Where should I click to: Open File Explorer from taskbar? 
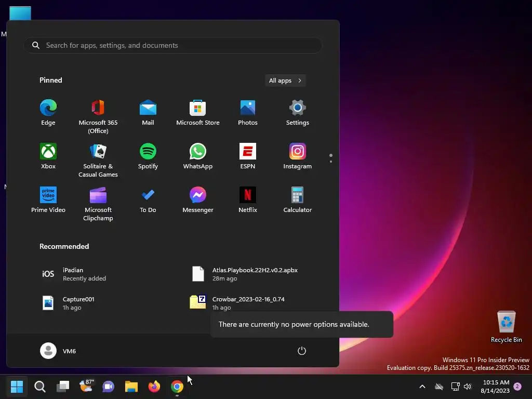click(x=131, y=387)
